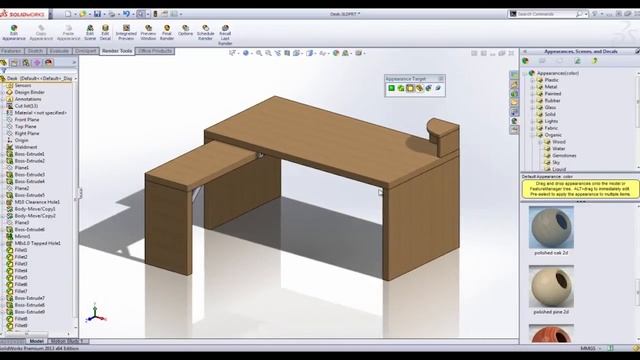Click the Undo icon

(x=126, y=14)
